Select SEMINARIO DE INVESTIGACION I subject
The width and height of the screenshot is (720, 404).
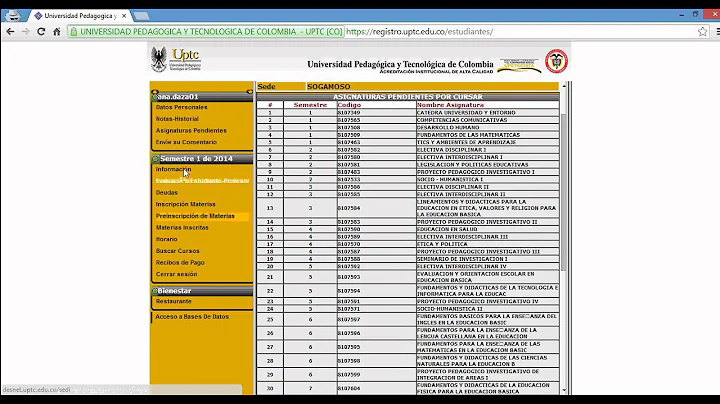tap(462, 259)
